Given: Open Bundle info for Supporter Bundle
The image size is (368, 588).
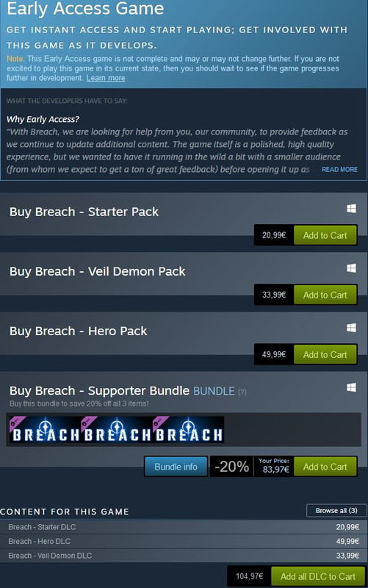Looking at the screenshot, I should point(176,467).
